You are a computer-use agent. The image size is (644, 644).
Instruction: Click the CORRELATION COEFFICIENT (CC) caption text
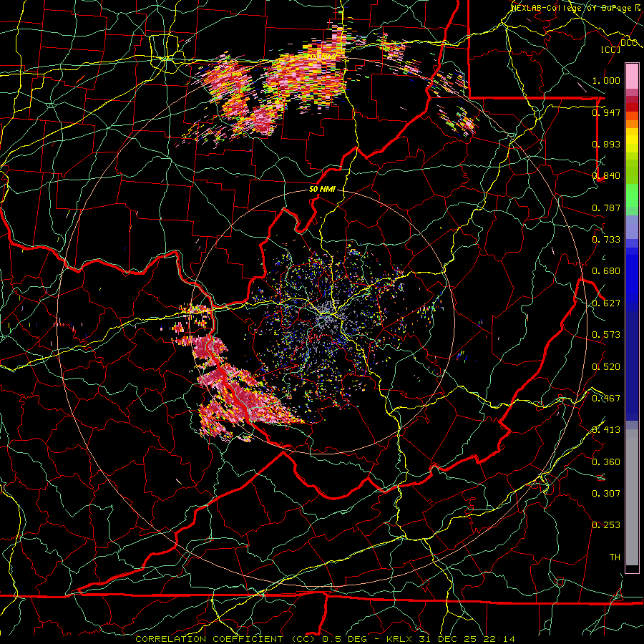(225, 639)
